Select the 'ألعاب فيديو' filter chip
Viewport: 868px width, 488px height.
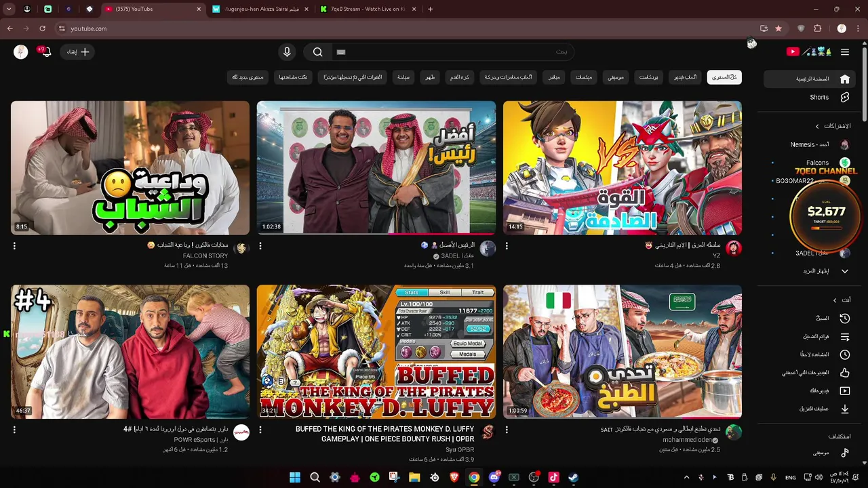(685, 77)
